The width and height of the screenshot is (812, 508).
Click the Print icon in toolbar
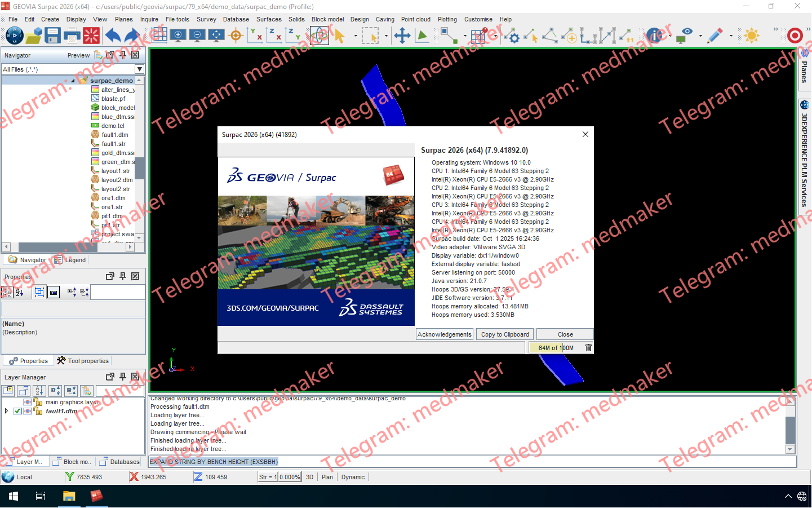[72, 36]
